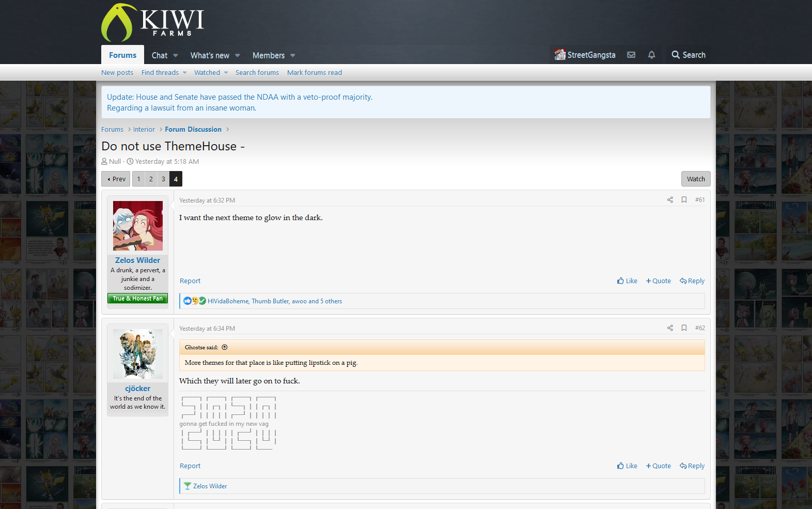Screen dimensions: 812x509
Task: Open the What's new tab
Action: coord(210,55)
